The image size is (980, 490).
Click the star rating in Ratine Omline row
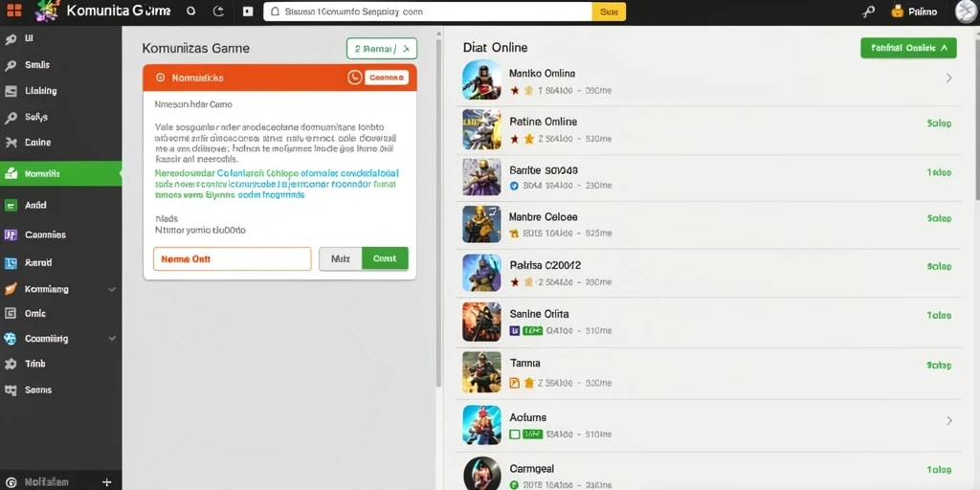[x=522, y=139]
